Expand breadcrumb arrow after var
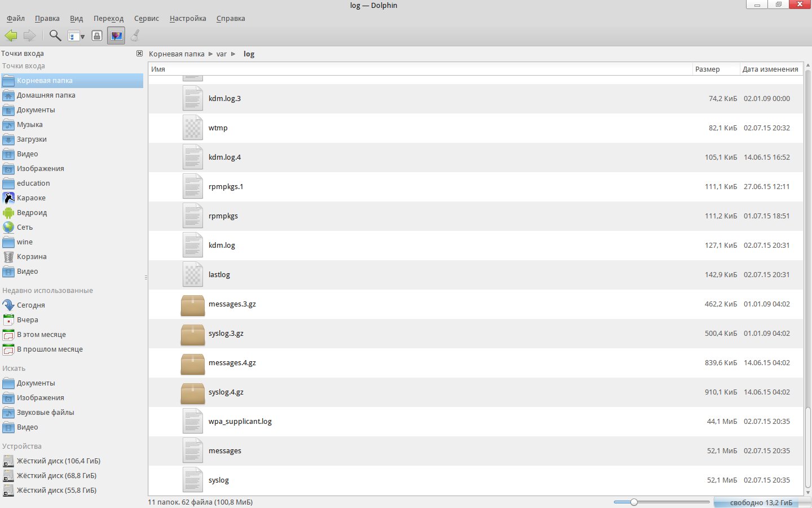 click(x=233, y=54)
